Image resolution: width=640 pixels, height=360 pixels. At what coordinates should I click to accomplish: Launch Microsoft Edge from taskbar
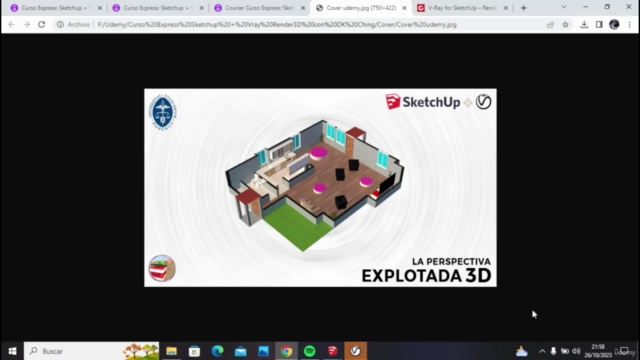pyautogui.click(x=218, y=351)
